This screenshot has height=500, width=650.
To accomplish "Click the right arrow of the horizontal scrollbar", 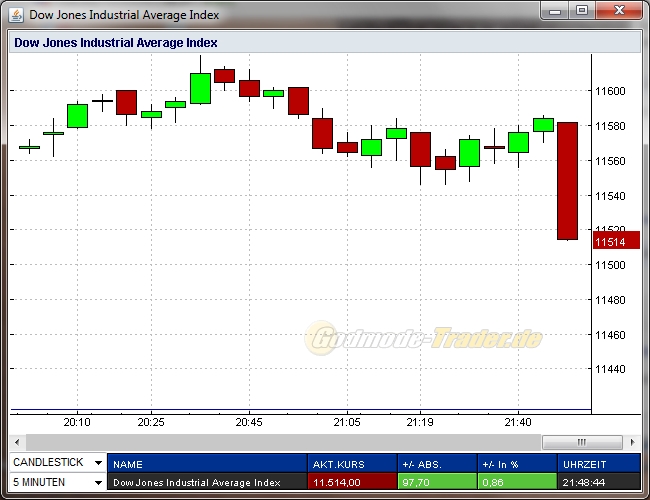I will coord(632,442).
